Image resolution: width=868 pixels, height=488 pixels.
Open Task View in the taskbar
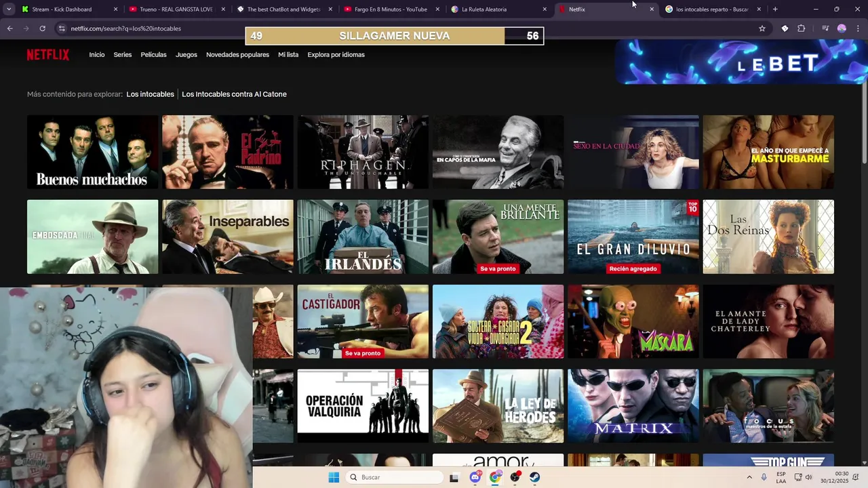[454, 477]
